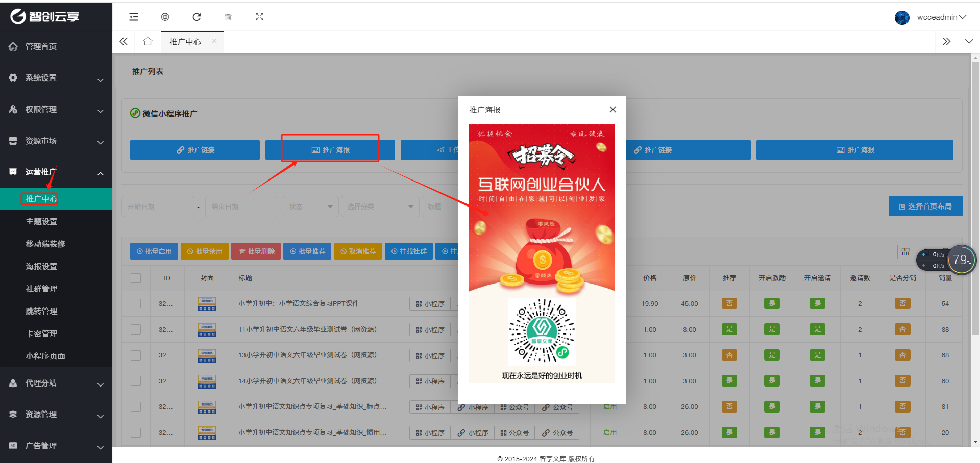The width and height of the screenshot is (980, 463).
Task: Select 社群管理 submenu item
Action: 56,289
